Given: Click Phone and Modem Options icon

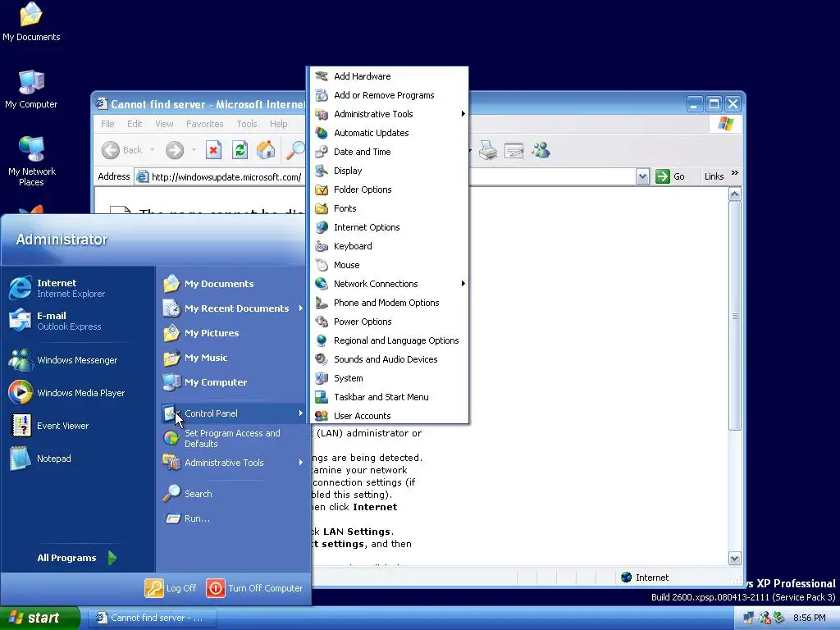Looking at the screenshot, I should (322, 303).
